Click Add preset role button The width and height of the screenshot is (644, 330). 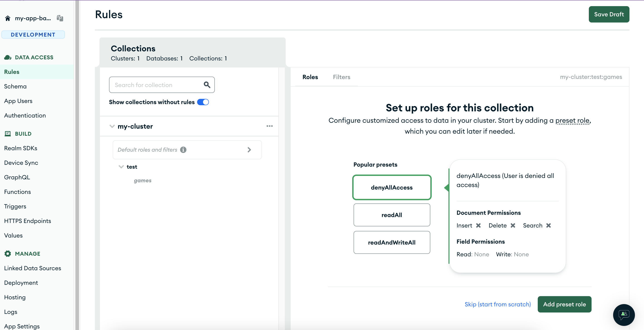point(564,304)
